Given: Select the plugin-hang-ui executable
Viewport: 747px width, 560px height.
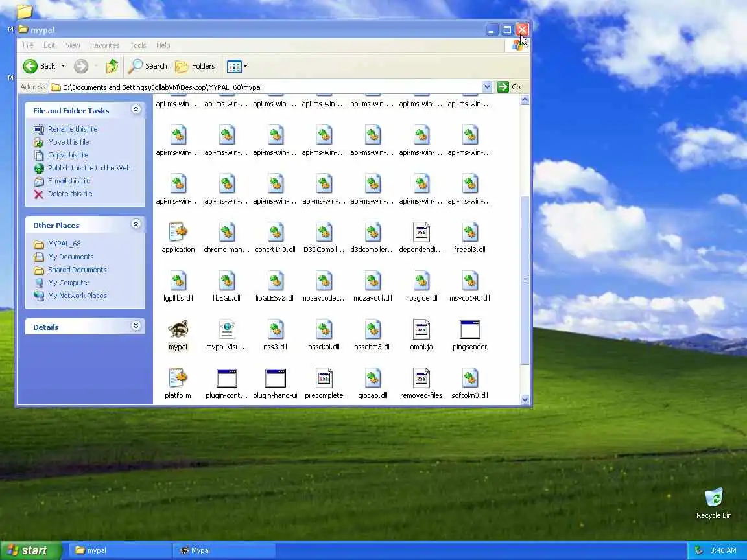Looking at the screenshot, I should 276,378.
